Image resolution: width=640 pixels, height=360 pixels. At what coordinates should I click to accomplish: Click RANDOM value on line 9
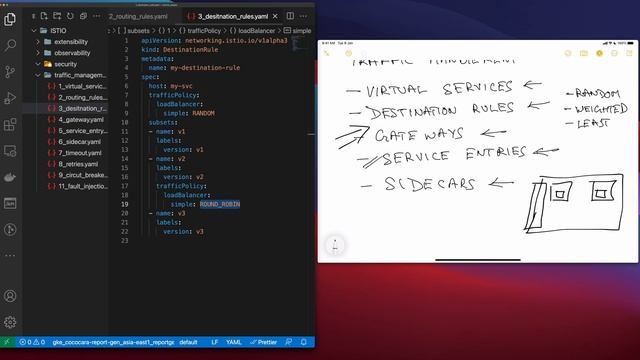203,113
